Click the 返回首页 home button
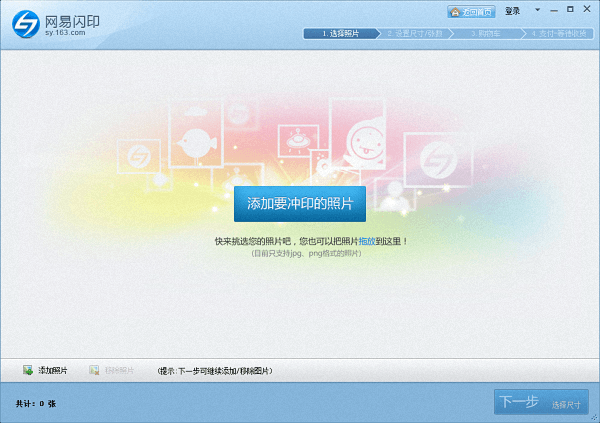The image size is (600, 423). point(470,11)
